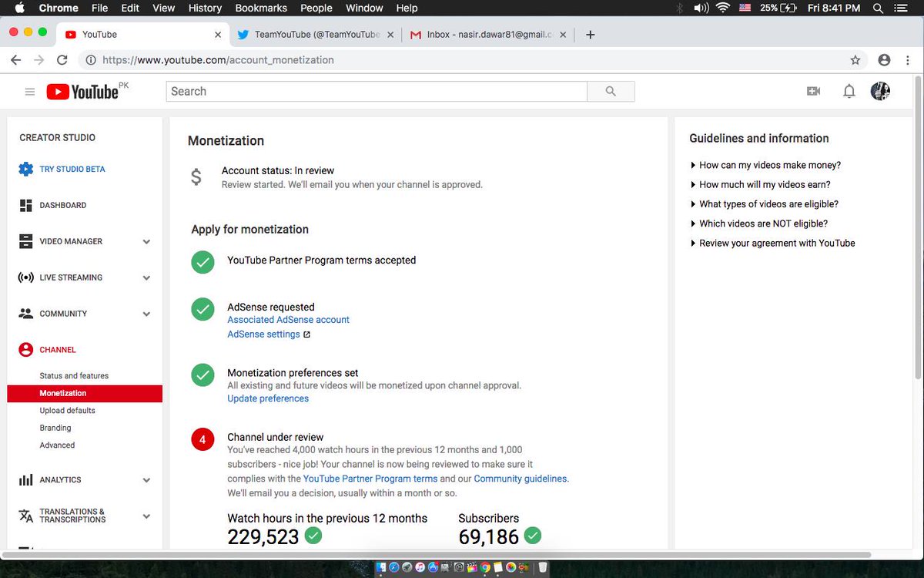The height and width of the screenshot is (578, 924).
Task: Click the Update preferences link
Action: click(268, 398)
